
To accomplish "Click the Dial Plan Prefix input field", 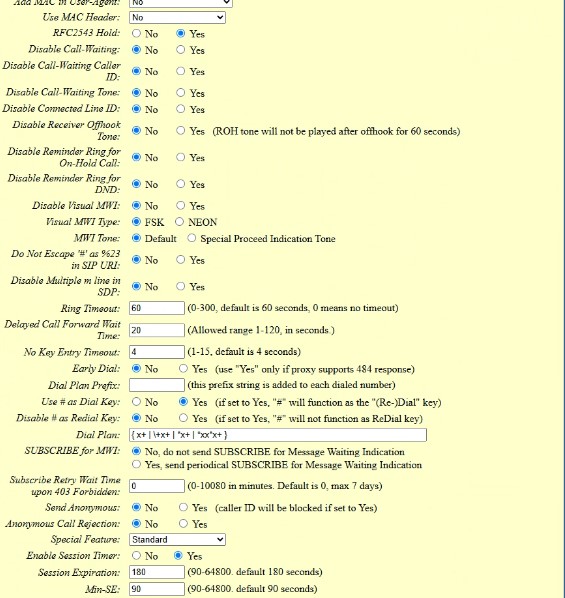I will click(x=157, y=385).
